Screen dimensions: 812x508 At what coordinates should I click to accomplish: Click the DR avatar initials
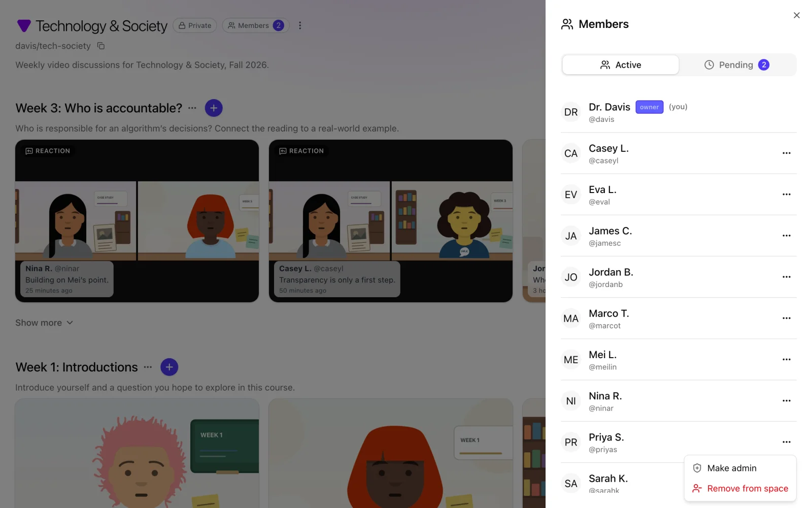pos(571,112)
